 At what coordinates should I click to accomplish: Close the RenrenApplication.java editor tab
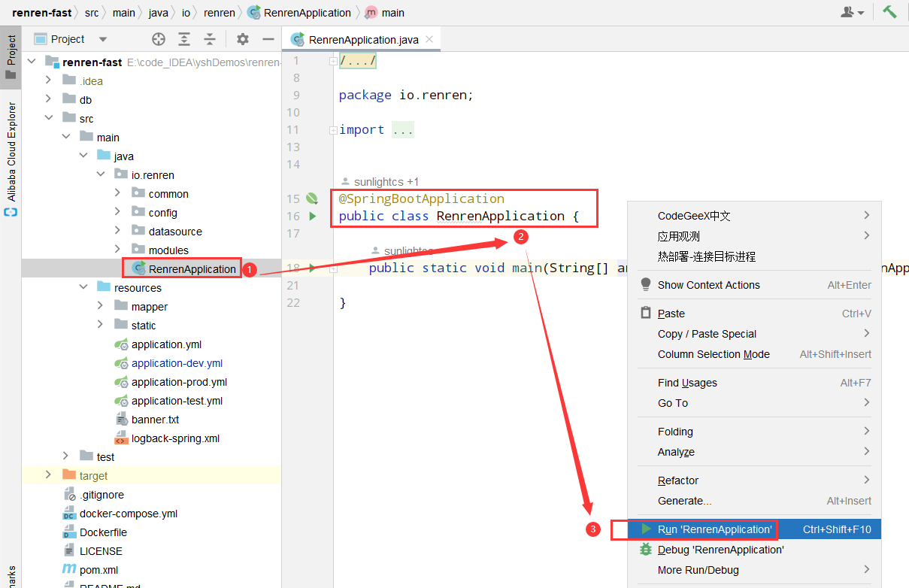point(429,39)
